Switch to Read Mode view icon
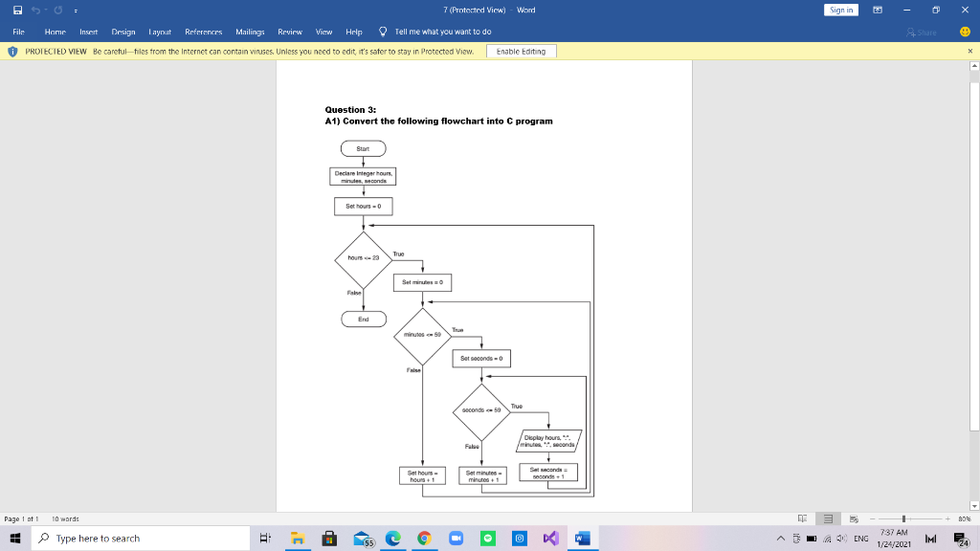Image resolution: width=980 pixels, height=551 pixels. 803,518
